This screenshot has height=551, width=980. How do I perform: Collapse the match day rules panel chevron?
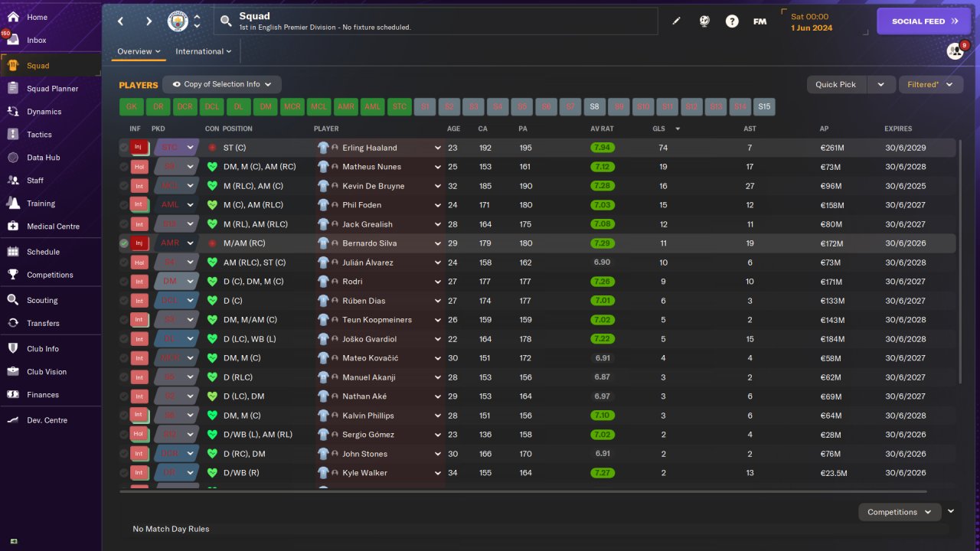(951, 511)
